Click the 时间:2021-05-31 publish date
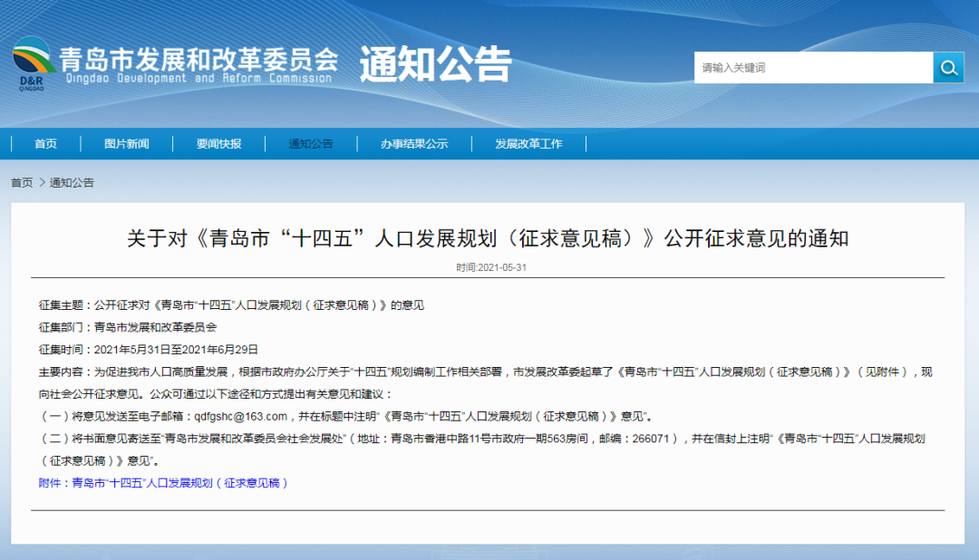Viewport: 979px width, 560px height. (490, 267)
